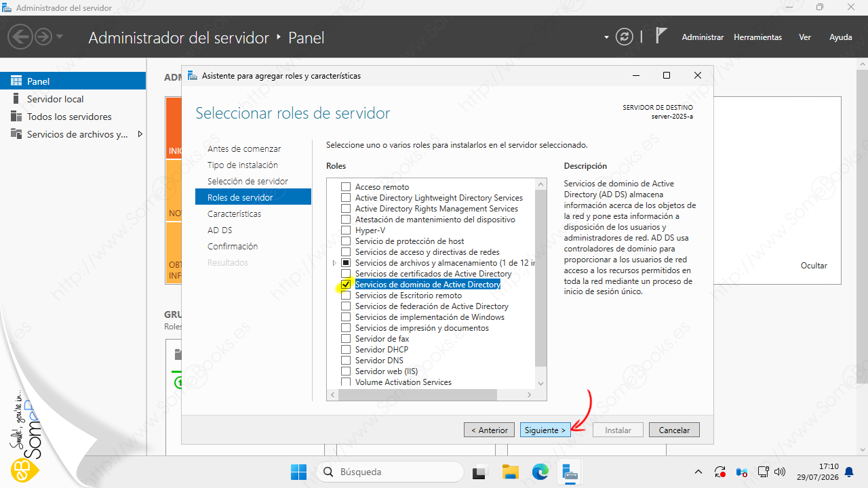Click the roles list scroll-up arrow
Viewport: 868px width, 488px height.
point(540,184)
